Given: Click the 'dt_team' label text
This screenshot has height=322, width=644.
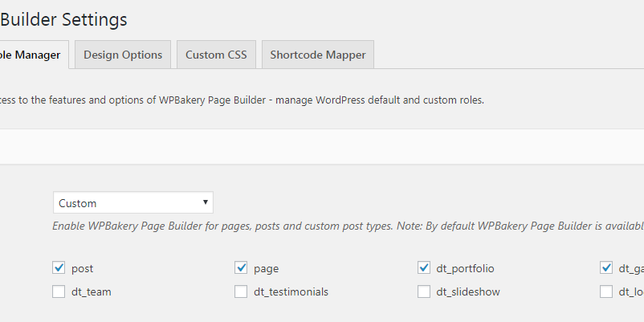Looking at the screenshot, I should point(92,292).
